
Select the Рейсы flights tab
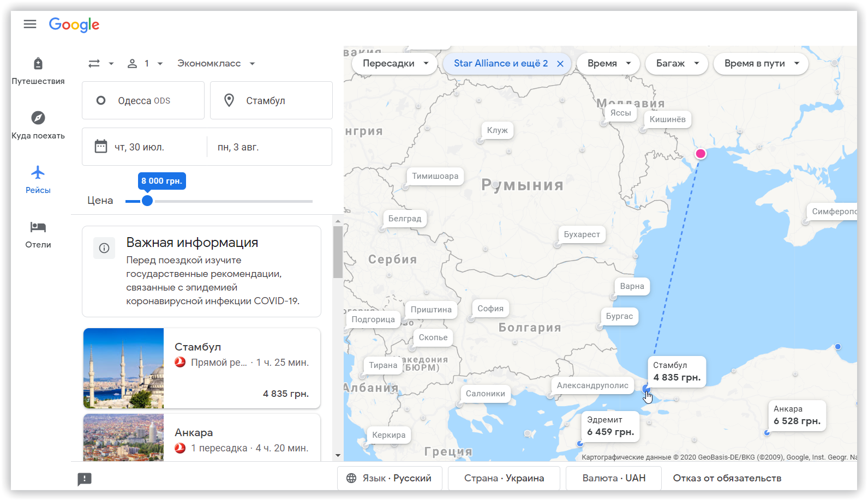pyautogui.click(x=38, y=180)
